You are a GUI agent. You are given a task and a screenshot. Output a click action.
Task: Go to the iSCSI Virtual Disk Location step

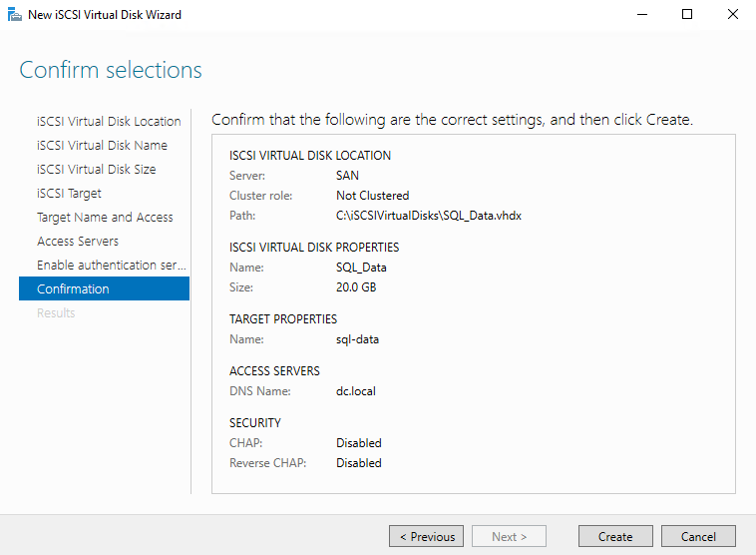coord(109,121)
